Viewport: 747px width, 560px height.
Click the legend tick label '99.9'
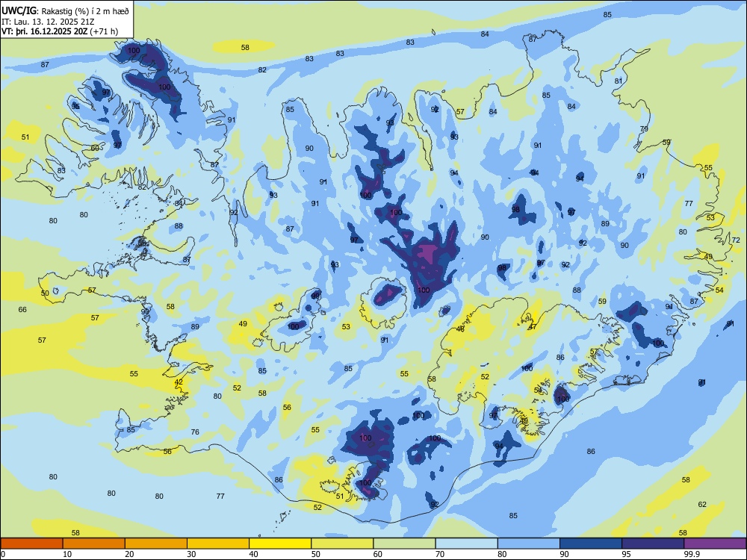(x=691, y=554)
